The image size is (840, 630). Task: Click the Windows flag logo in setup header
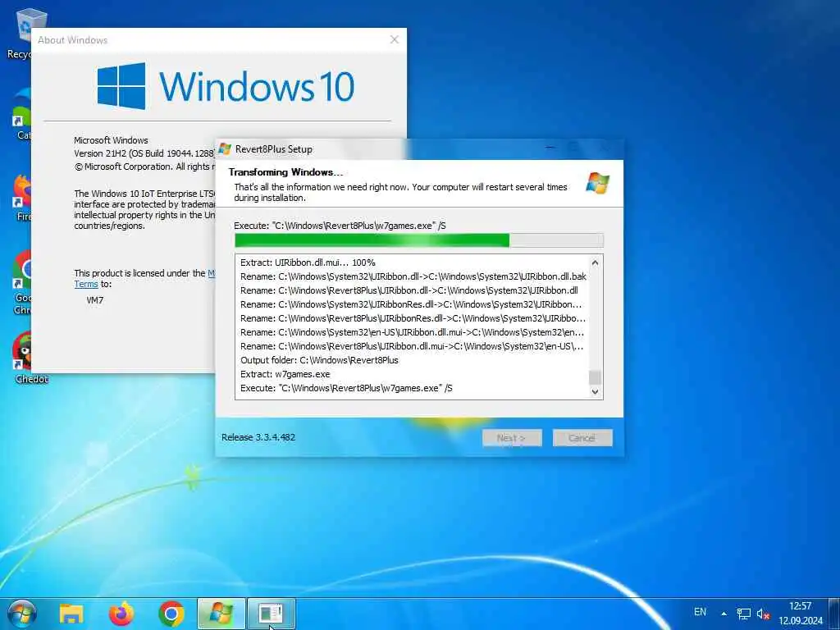598,183
